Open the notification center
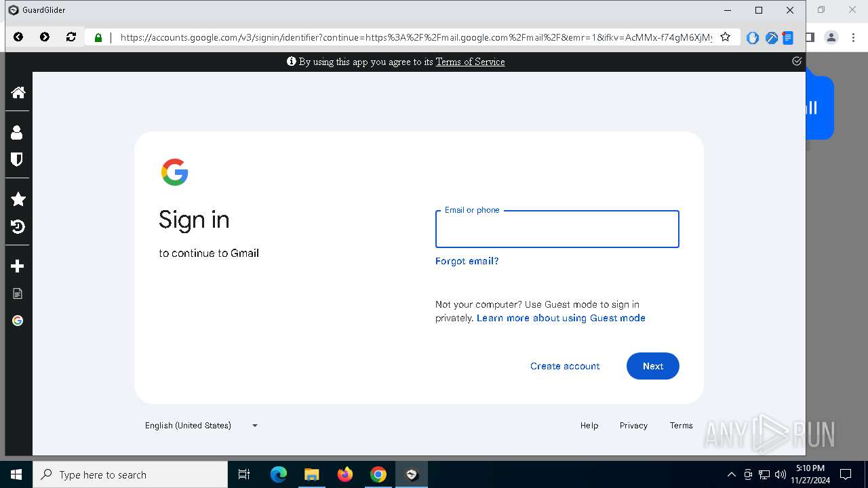868x488 pixels. [846, 474]
